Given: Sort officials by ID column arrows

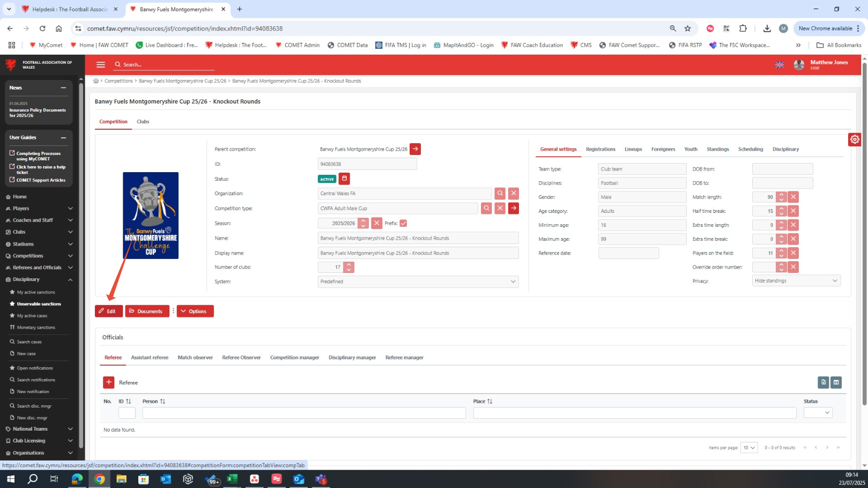Looking at the screenshot, I should tap(128, 401).
